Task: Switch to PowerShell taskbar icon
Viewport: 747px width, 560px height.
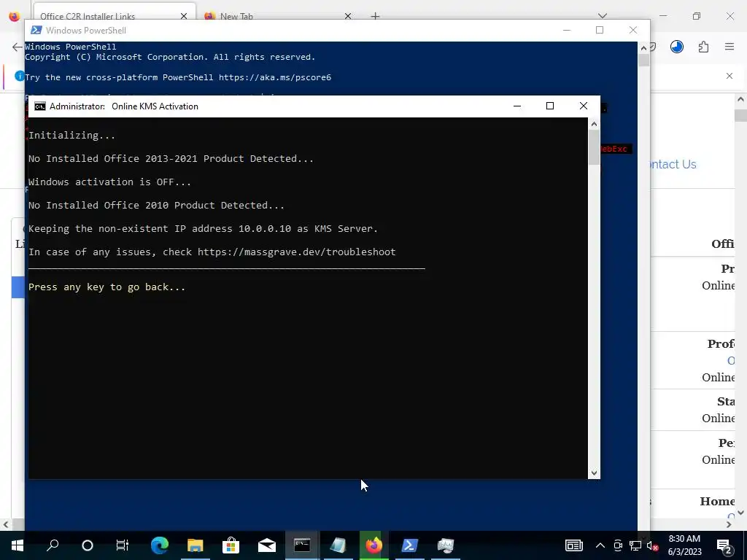Action: point(410,545)
